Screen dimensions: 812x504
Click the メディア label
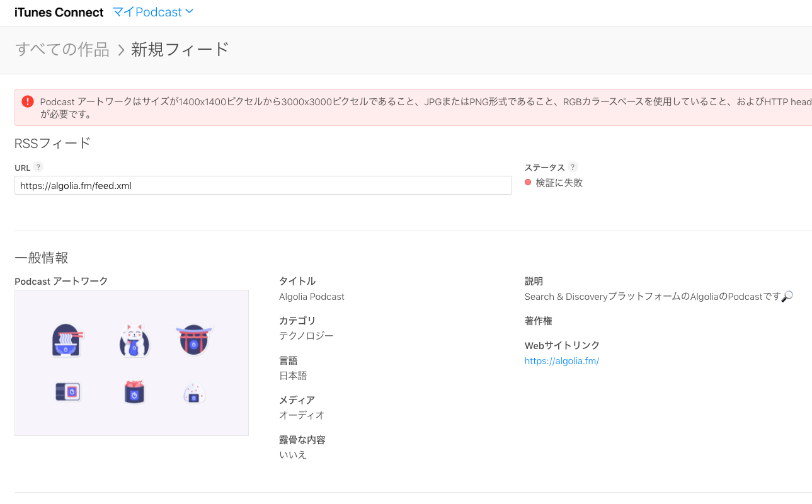click(x=297, y=400)
